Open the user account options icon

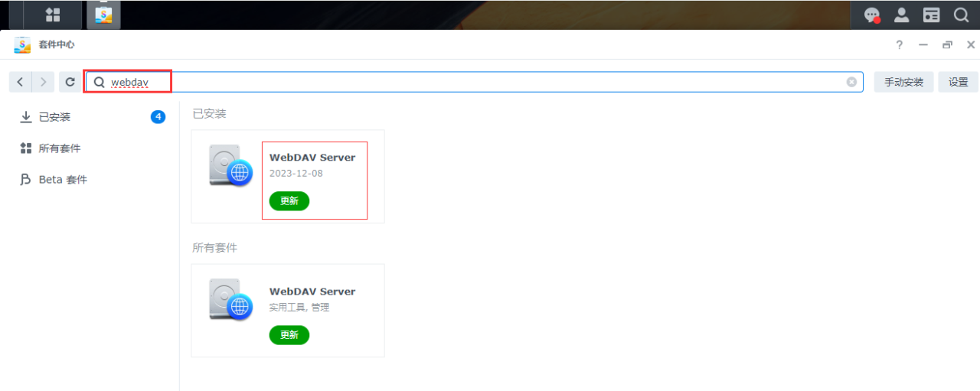(x=902, y=15)
